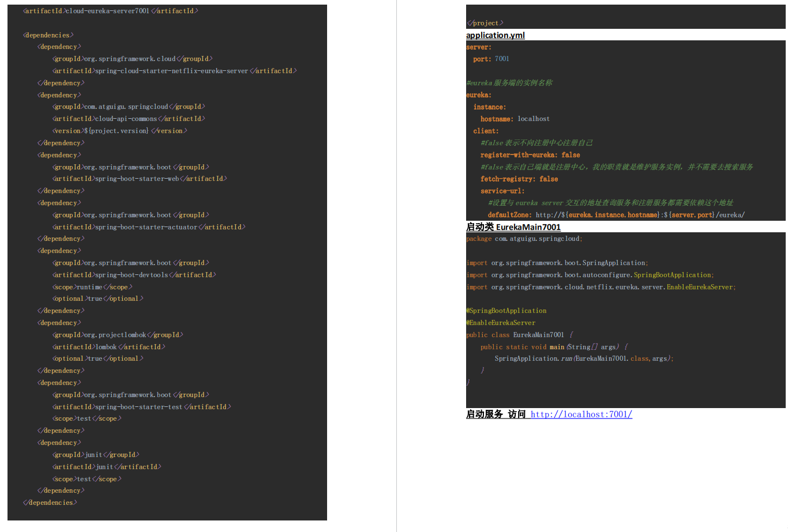Viewport: 788px width, 532px height.
Task: Click the service-url: key line
Action: tap(502, 191)
